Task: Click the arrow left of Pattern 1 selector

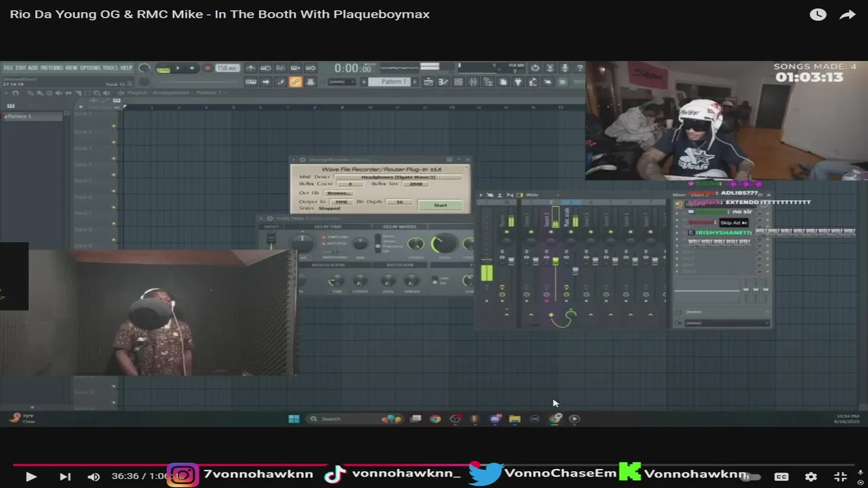Action: [364, 82]
